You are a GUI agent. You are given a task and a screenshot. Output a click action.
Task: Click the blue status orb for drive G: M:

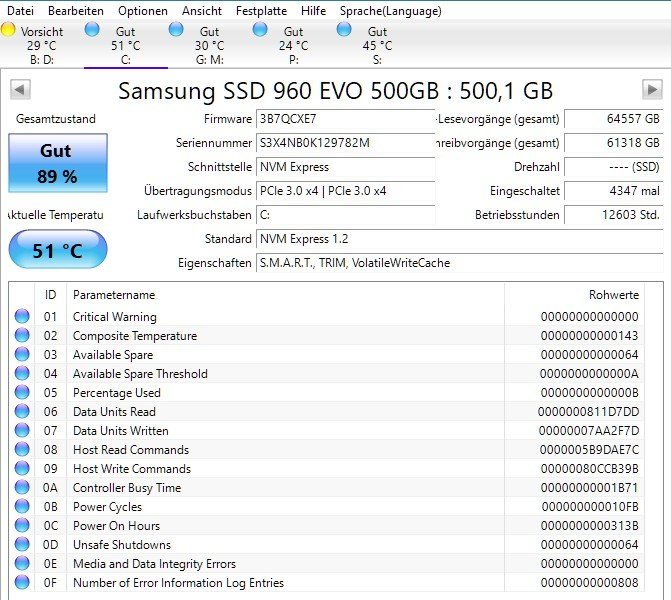coord(176,30)
